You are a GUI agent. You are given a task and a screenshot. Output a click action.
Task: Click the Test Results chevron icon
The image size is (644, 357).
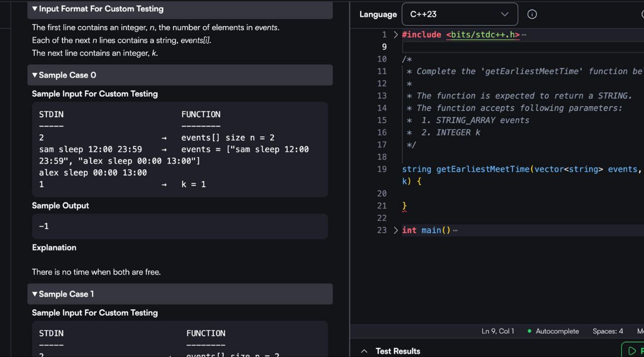[x=364, y=351]
